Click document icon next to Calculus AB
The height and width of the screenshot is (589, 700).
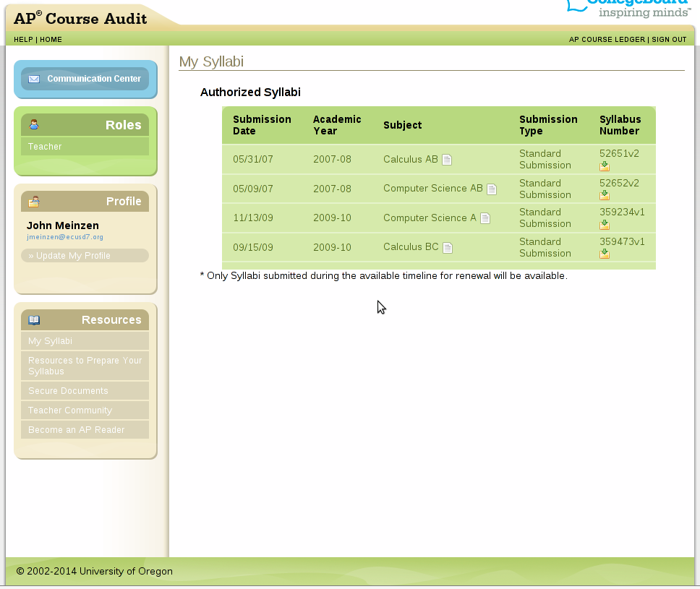point(447,160)
